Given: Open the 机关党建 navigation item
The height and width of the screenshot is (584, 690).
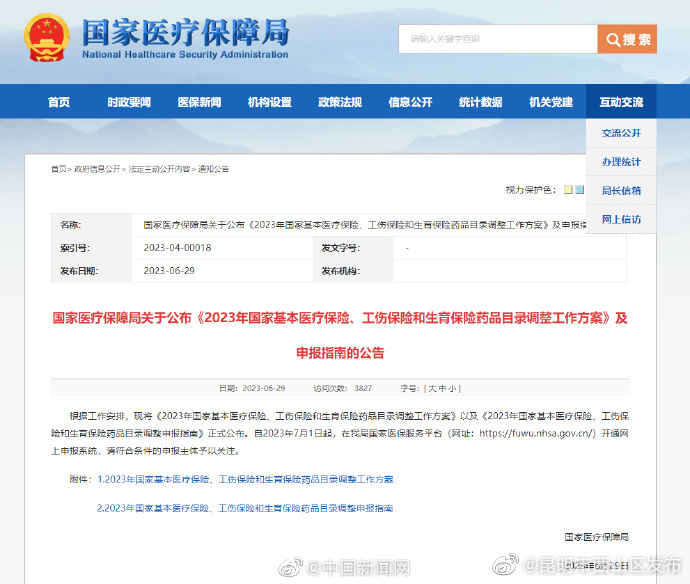Looking at the screenshot, I should point(551,102).
